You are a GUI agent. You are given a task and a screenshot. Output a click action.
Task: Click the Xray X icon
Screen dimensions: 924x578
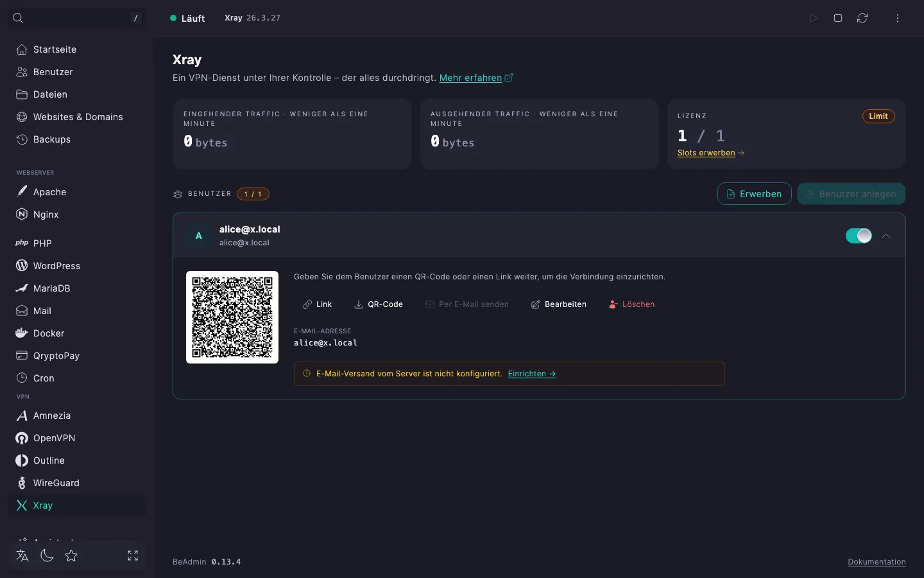click(22, 505)
